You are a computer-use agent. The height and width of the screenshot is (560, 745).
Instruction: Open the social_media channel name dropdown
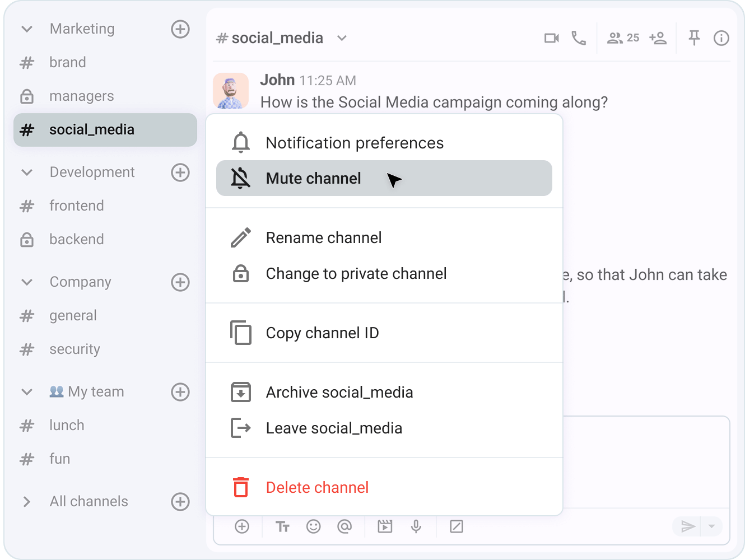[x=342, y=38]
